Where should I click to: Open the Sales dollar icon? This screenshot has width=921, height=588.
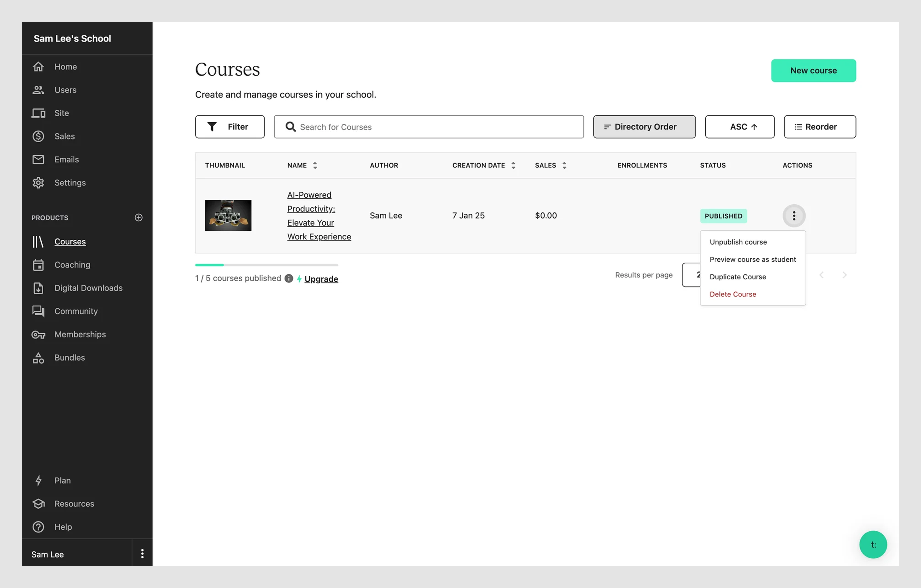38,136
